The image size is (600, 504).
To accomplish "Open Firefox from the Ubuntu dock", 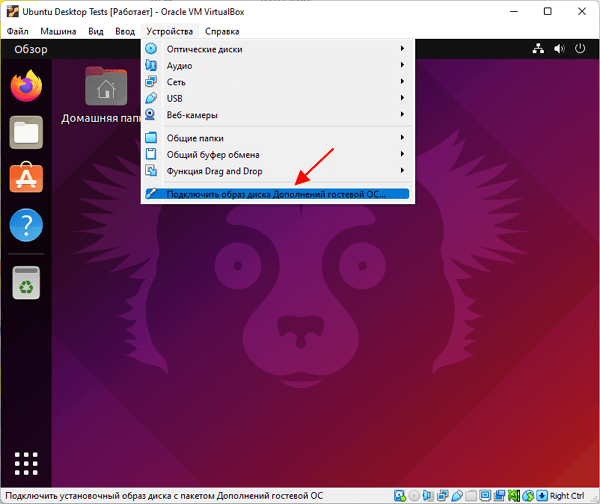I will 26,86.
